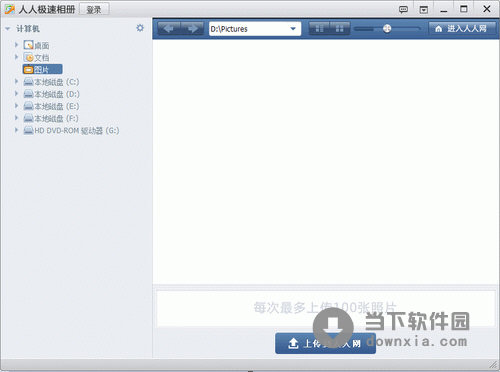Expand the 桌面 tree node

(16, 45)
